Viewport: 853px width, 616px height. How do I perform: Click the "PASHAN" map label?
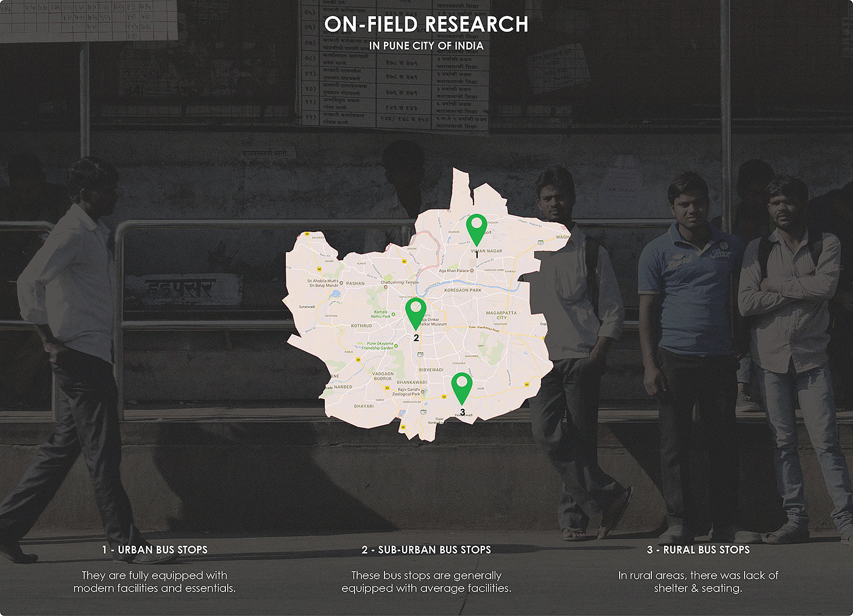[355, 283]
